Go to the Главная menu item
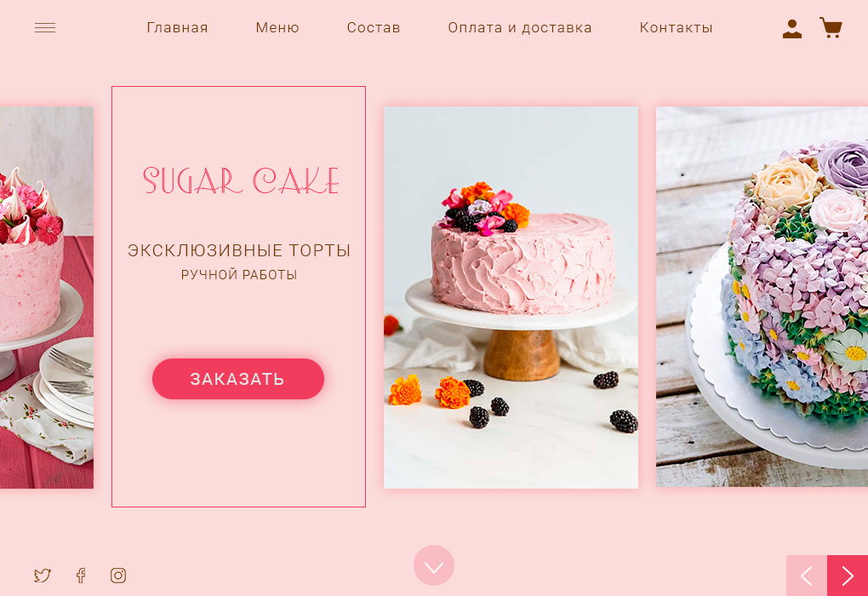 177,28
